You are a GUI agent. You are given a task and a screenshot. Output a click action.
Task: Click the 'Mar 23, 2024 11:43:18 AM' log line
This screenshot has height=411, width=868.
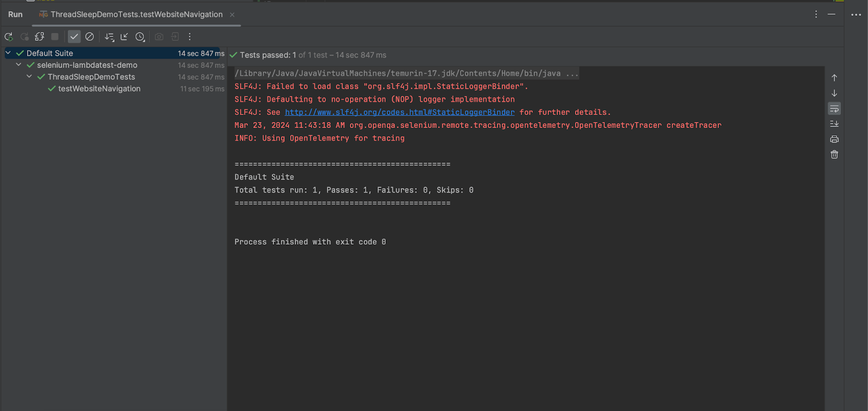[478, 125]
